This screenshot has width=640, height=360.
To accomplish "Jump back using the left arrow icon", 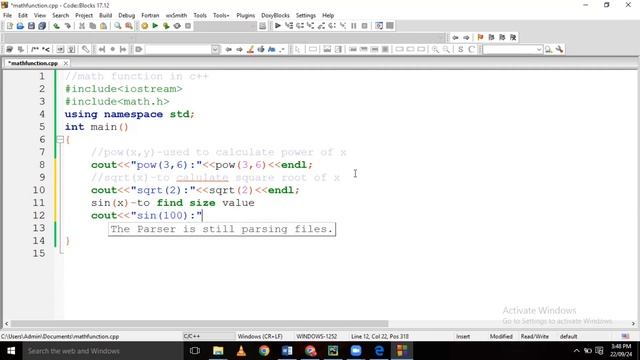I will (x=455, y=38).
